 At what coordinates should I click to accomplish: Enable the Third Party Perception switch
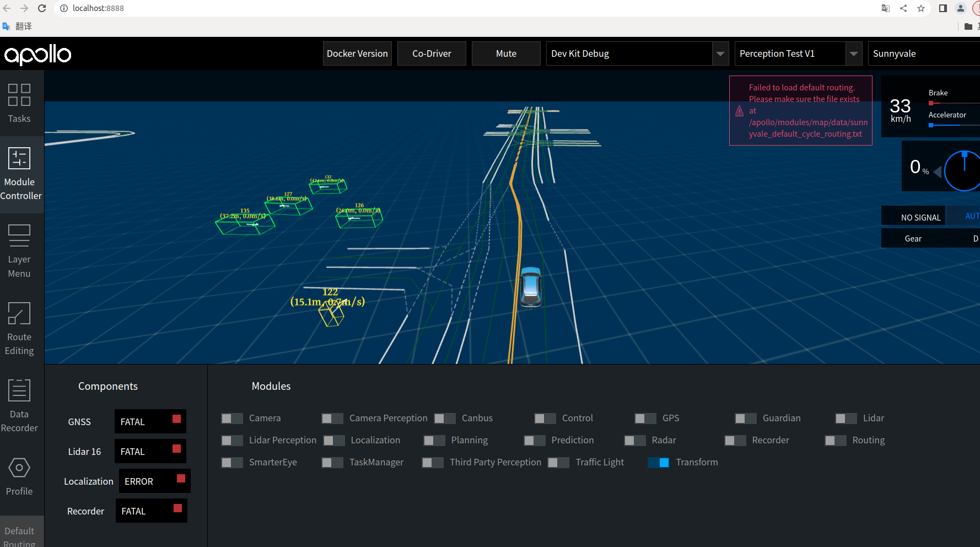tap(433, 463)
